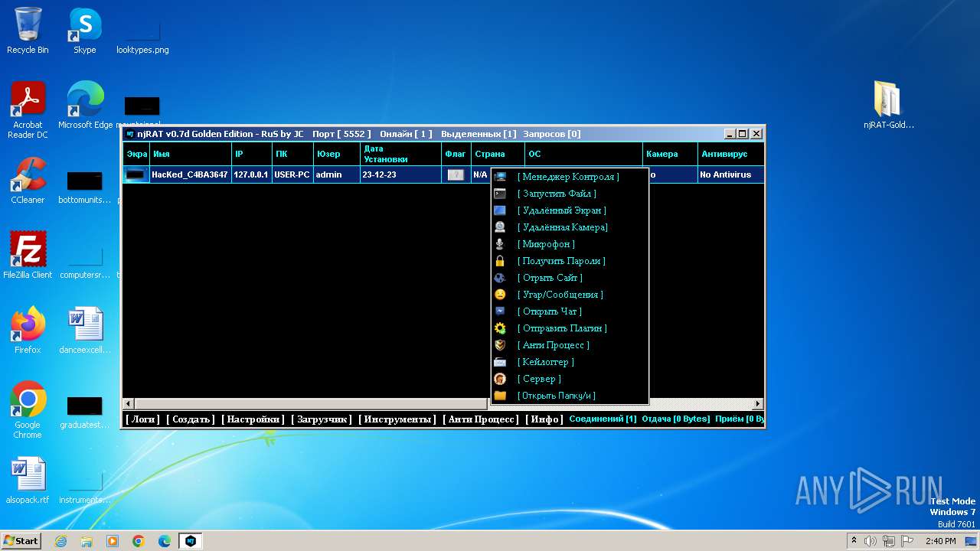Select the HacKed_C4BA3647 name cell

(x=190, y=174)
